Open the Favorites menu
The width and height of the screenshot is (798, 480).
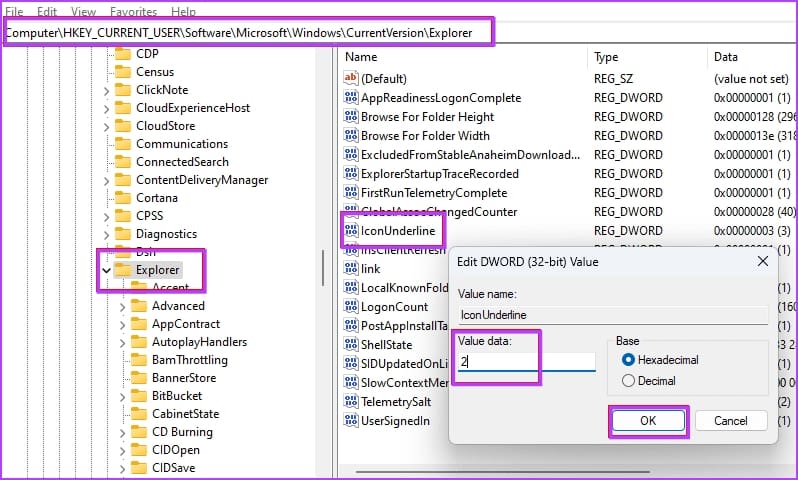[133, 11]
